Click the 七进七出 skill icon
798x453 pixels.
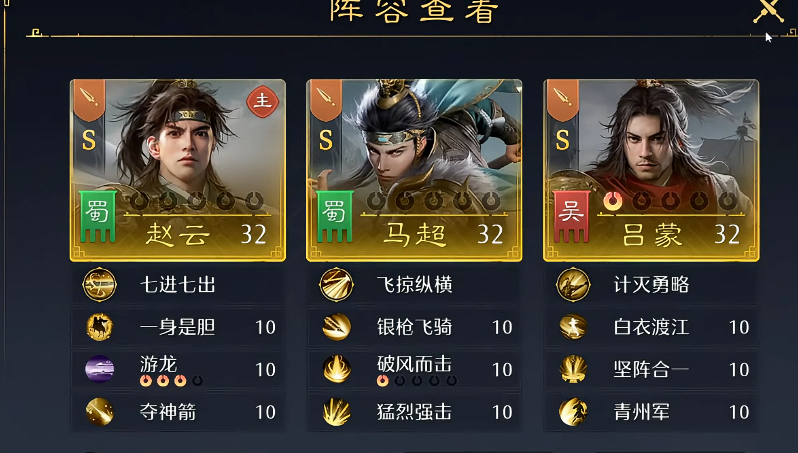tap(99, 285)
